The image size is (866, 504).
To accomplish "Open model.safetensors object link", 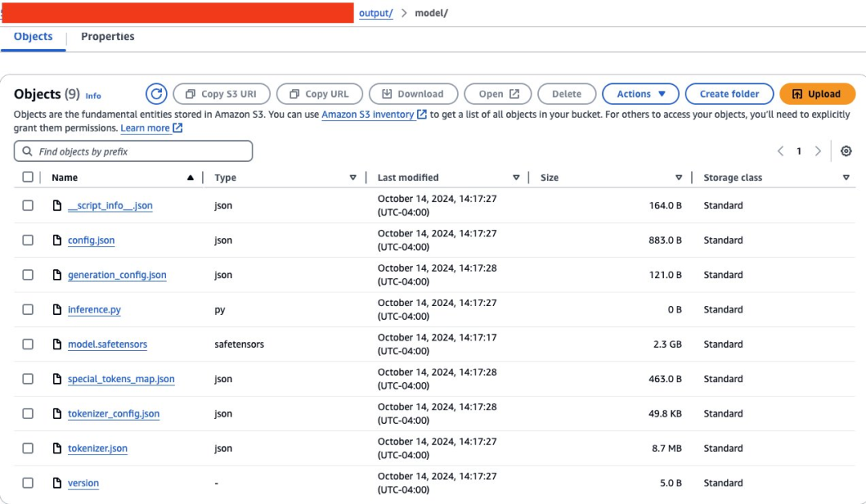I will [107, 344].
